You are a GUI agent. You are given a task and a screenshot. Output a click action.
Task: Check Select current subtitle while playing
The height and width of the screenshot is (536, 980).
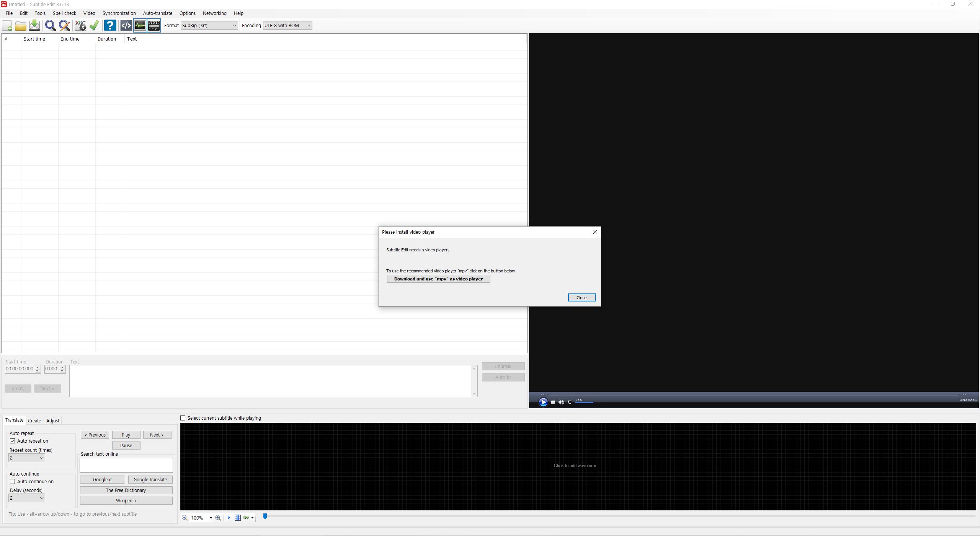[x=183, y=418]
